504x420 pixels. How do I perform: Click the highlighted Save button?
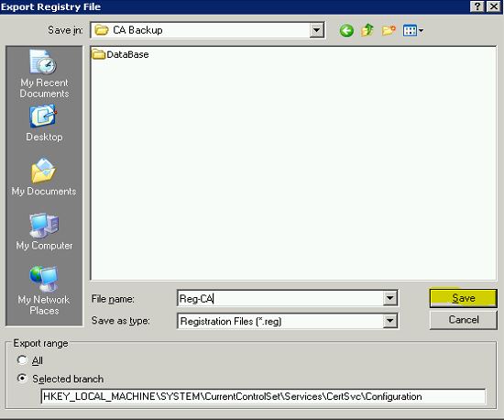pyautogui.click(x=463, y=298)
